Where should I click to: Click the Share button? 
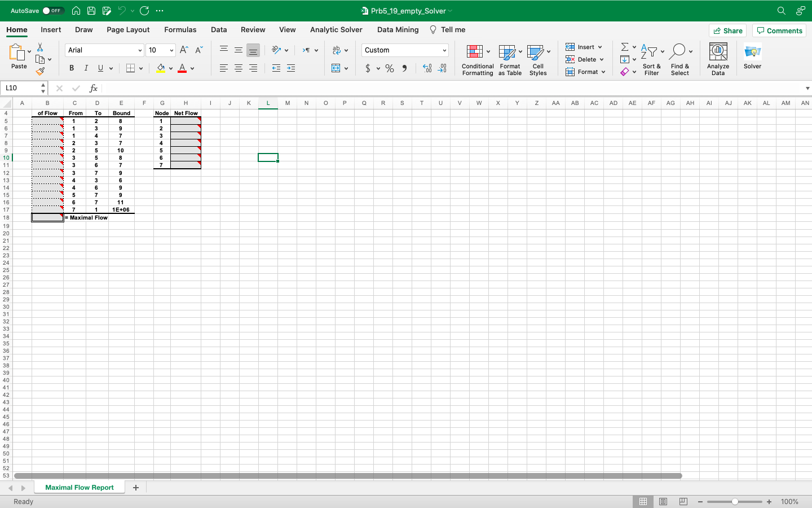coord(727,30)
